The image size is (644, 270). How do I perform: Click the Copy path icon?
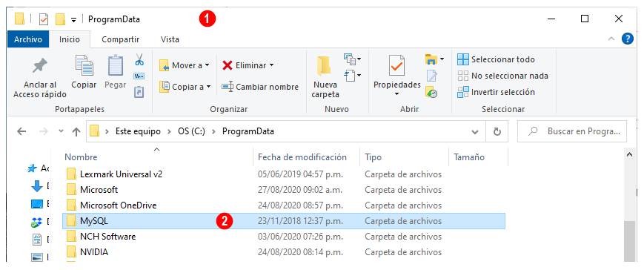point(139,76)
